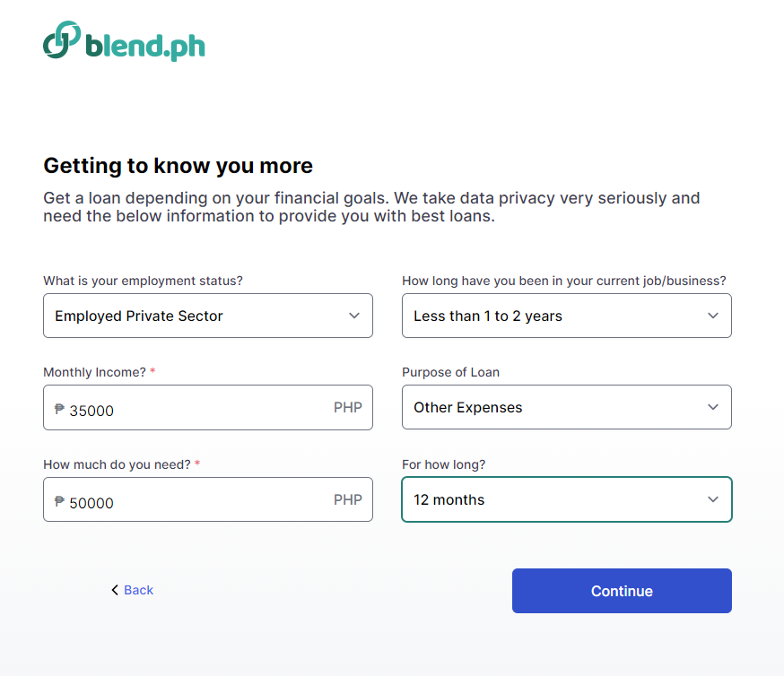Expand the loan term dropdown showing 12 months
784x676 pixels.
click(566, 499)
